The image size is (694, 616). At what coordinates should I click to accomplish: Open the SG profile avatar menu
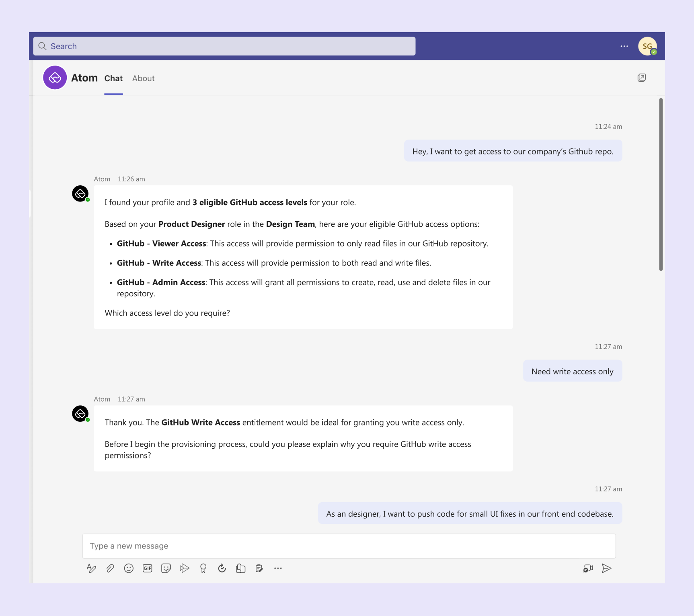point(647,46)
